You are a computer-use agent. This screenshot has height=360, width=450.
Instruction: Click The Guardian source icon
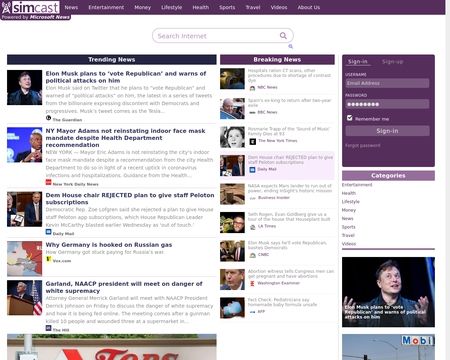(x=48, y=118)
